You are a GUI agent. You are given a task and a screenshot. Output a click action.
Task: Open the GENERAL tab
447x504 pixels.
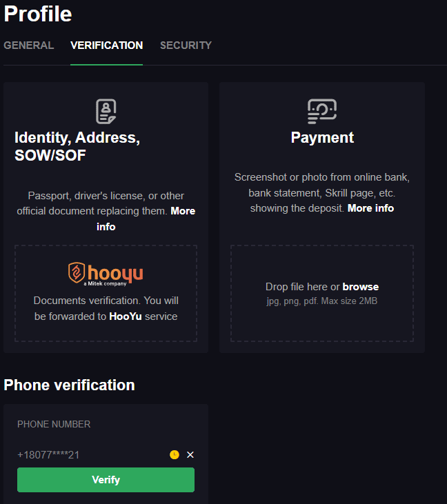point(28,46)
